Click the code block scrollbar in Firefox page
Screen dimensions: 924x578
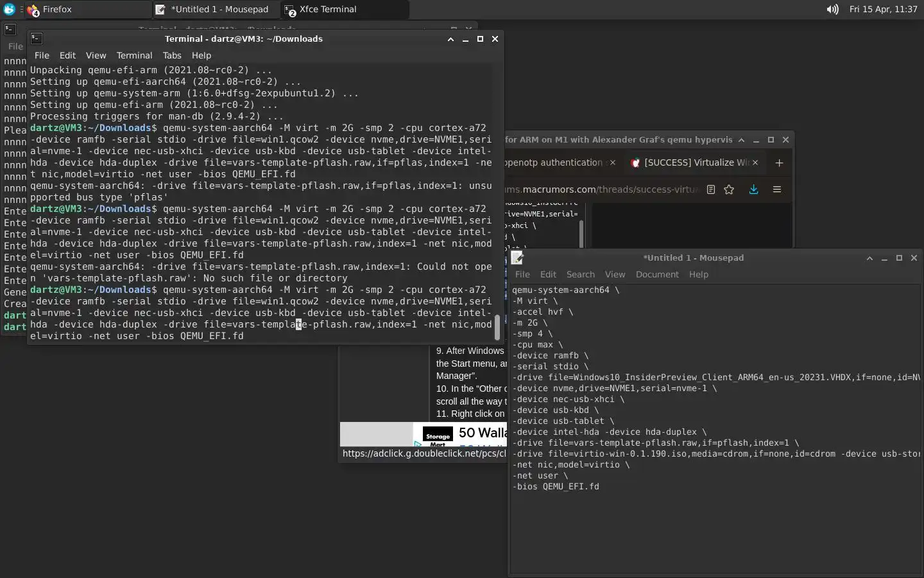pyautogui.click(x=581, y=233)
